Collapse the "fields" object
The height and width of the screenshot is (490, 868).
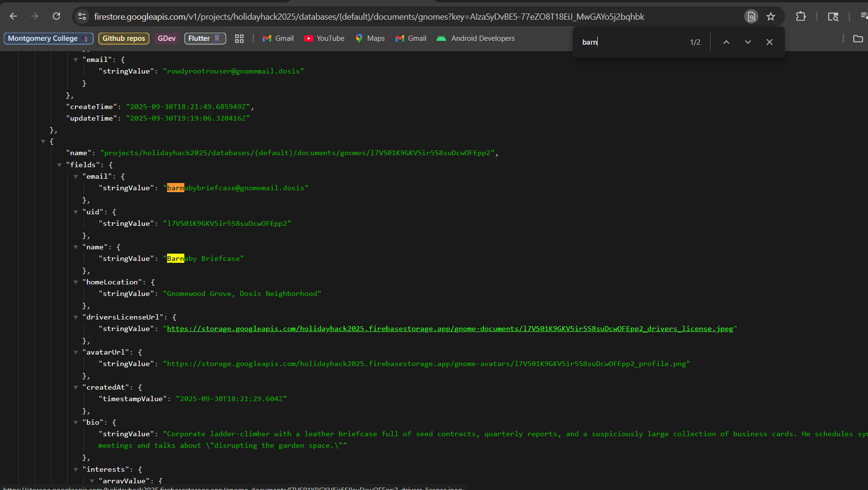tap(60, 165)
